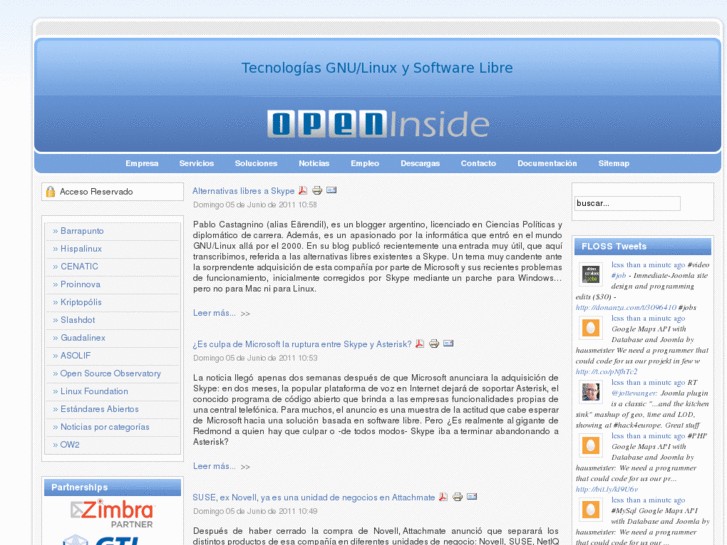This screenshot has height=545, width=727.
Task: Open the Descargas menu
Action: (x=420, y=163)
